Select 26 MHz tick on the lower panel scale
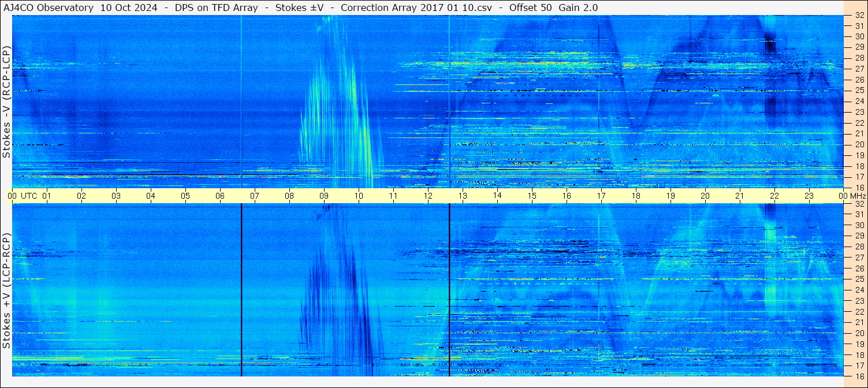868x388 pixels. (x=859, y=268)
